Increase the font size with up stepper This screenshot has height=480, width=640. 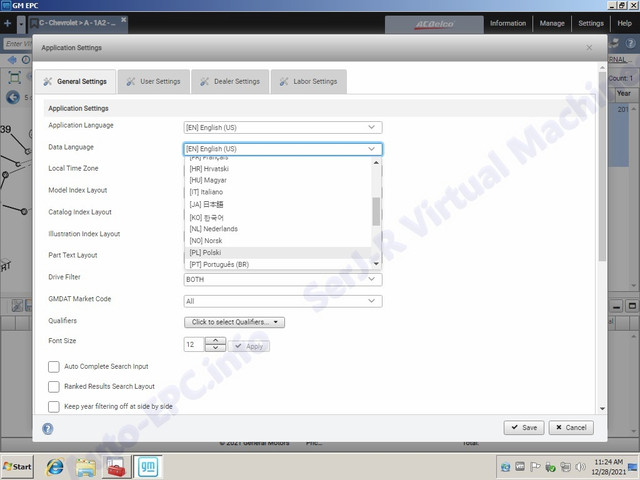216,340
